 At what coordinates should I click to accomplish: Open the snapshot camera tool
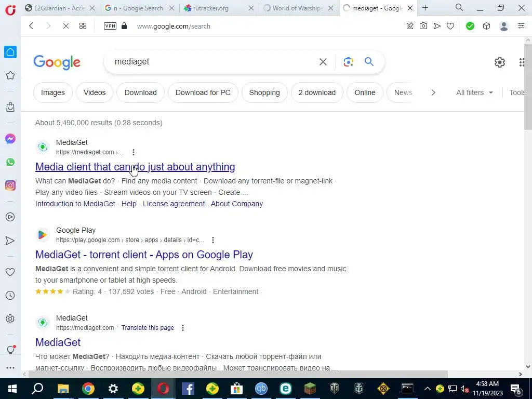coord(423,26)
